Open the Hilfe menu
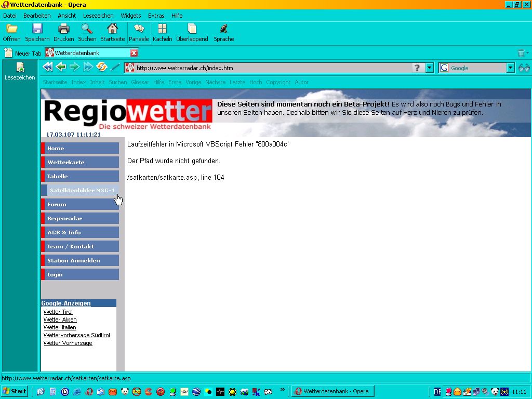 coord(177,16)
